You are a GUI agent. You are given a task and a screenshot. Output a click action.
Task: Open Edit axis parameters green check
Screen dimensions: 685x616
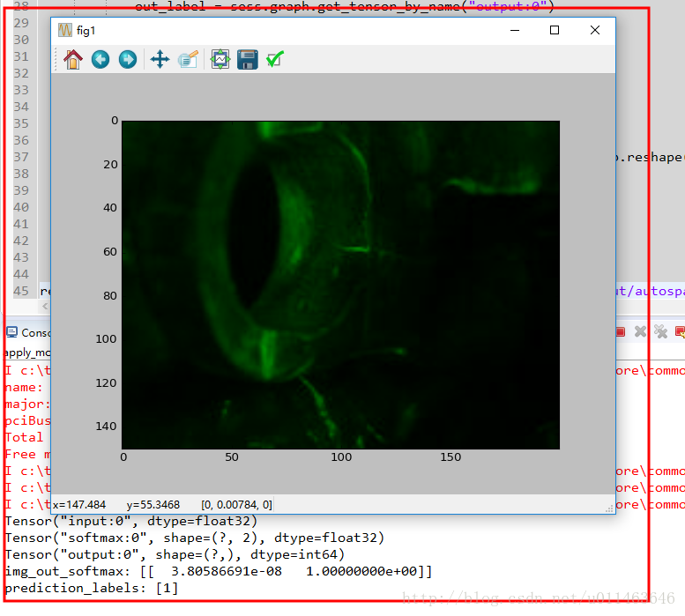[x=275, y=59]
